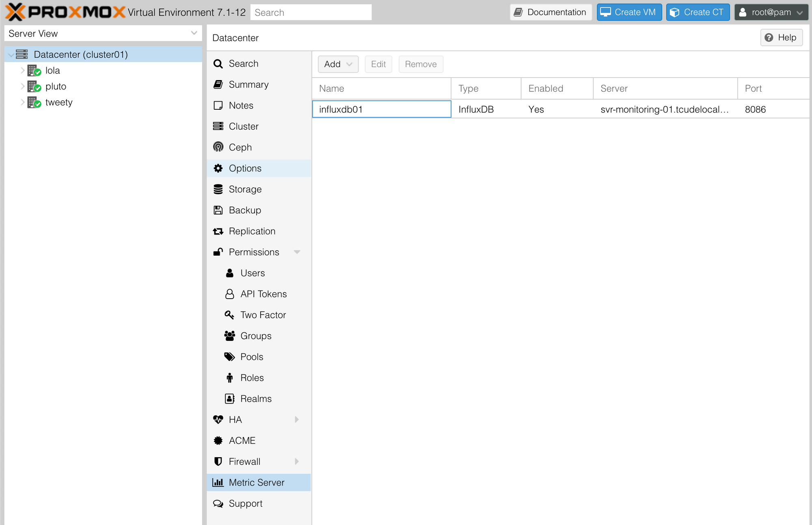Expand the lola node arrow
The width and height of the screenshot is (812, 525).
pos(23,70)
